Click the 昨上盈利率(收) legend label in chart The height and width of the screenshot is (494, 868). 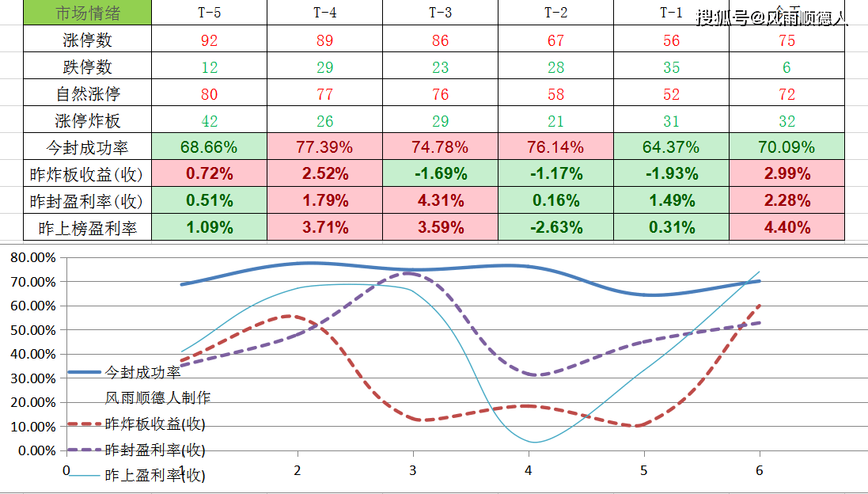pos(155,475)
